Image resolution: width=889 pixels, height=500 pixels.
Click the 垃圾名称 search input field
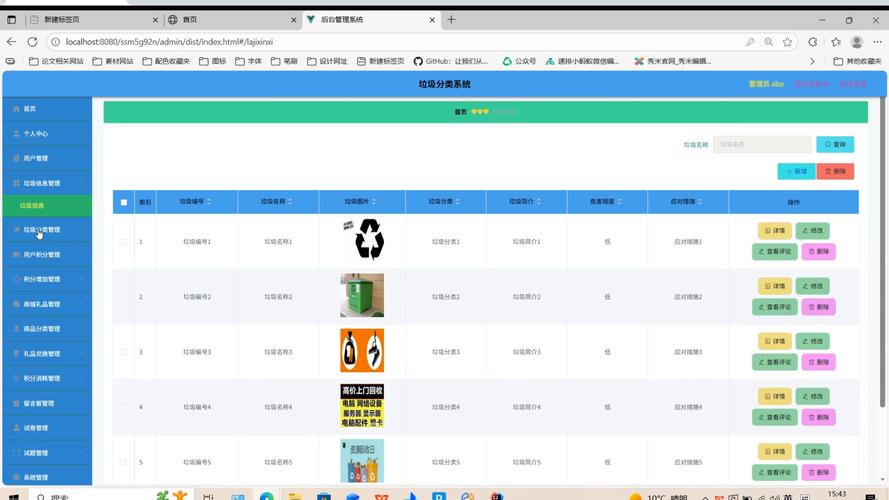pos(762,145)
